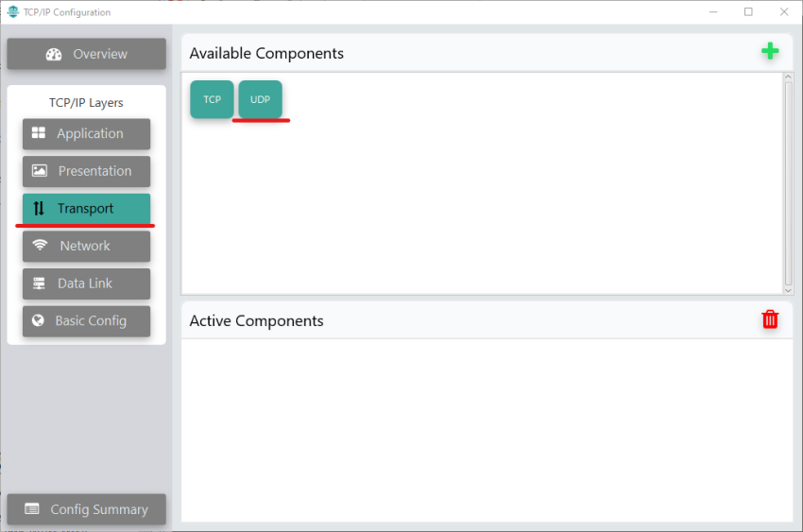
Task: Click the green plus add component icon
Action: point(770,52)
